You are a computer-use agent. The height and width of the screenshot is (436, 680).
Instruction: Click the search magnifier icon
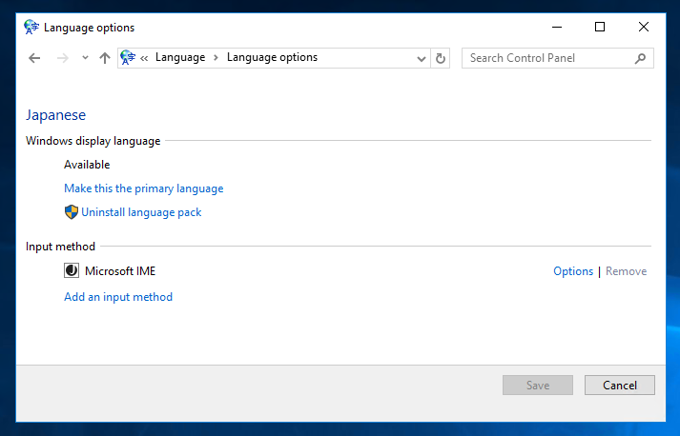(x=640, y=58)
